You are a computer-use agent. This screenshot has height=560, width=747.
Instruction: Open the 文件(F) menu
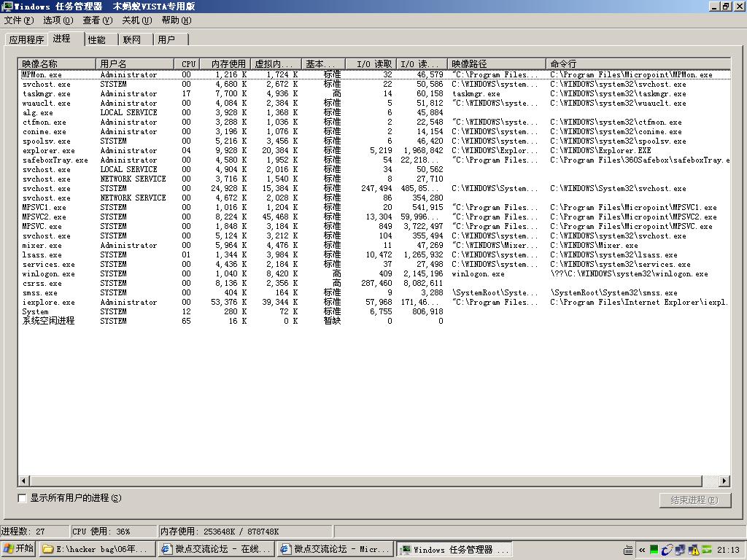tap(19, 20)
